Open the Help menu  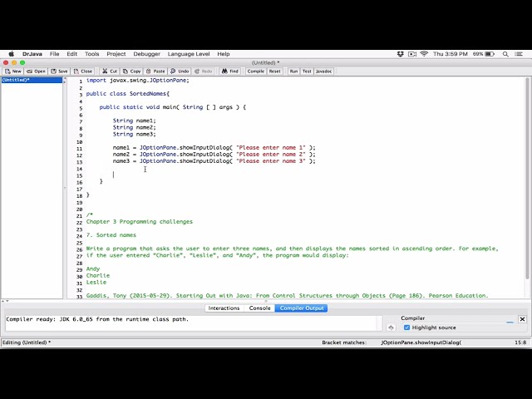coord(224,54)
